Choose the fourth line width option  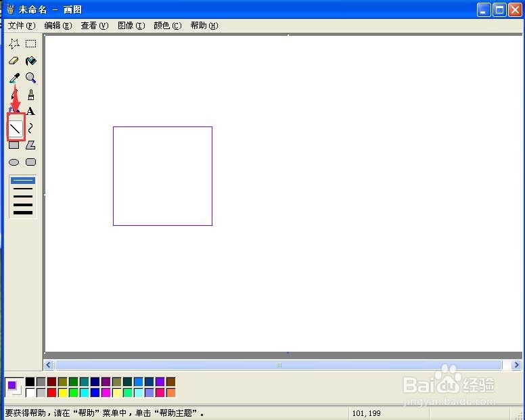click(x=23, y=204)
